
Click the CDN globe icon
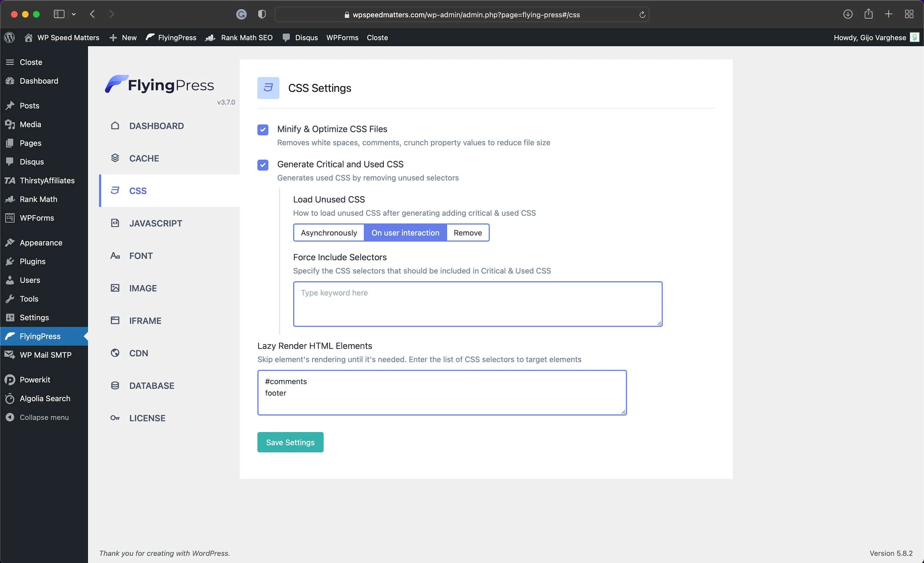tap(115, 353)
